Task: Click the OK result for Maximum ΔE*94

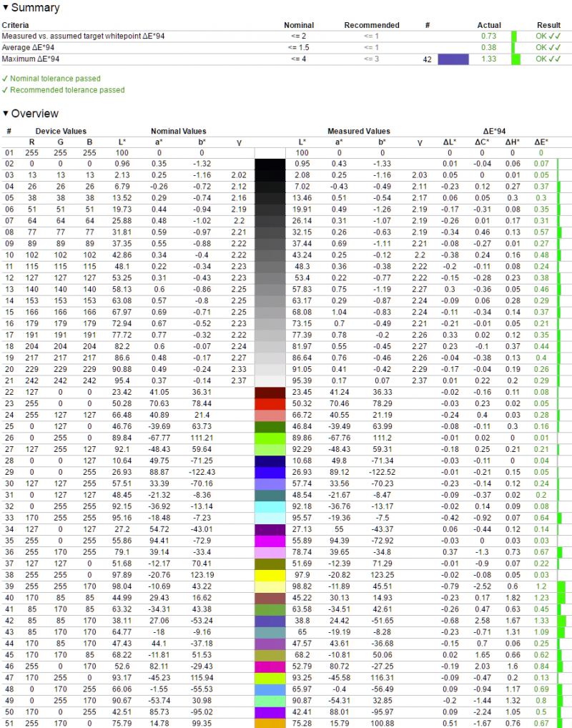Action: [x=548, y=59]
